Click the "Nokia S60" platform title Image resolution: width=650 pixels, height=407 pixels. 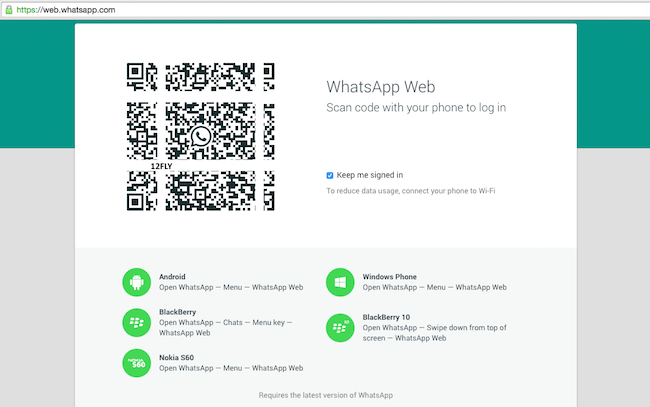click(x=177, y=357)
